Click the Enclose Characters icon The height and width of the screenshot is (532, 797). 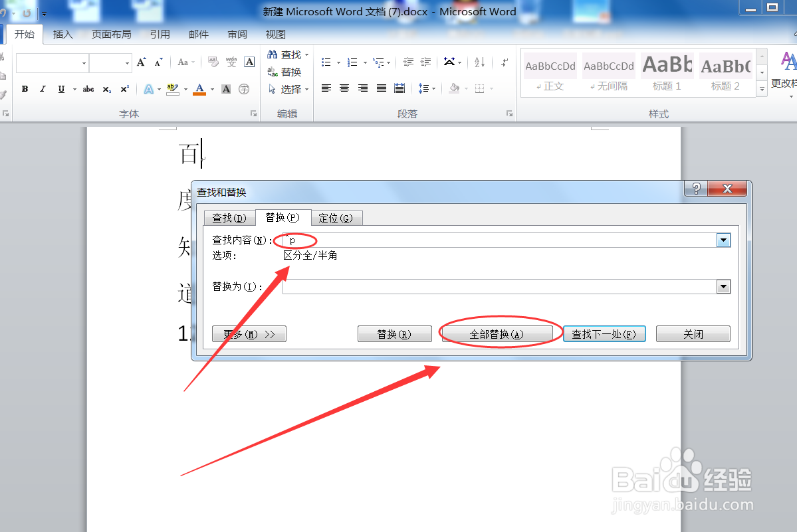[244, 89]
